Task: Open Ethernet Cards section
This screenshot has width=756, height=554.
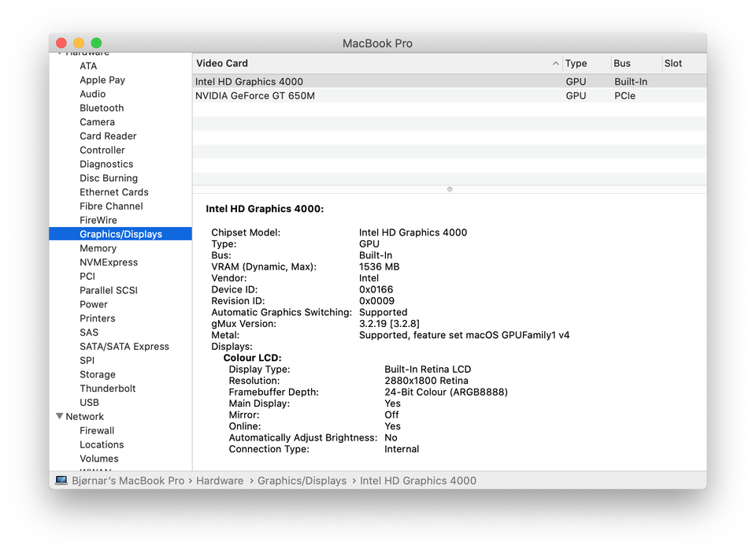Action: (113, 191)
